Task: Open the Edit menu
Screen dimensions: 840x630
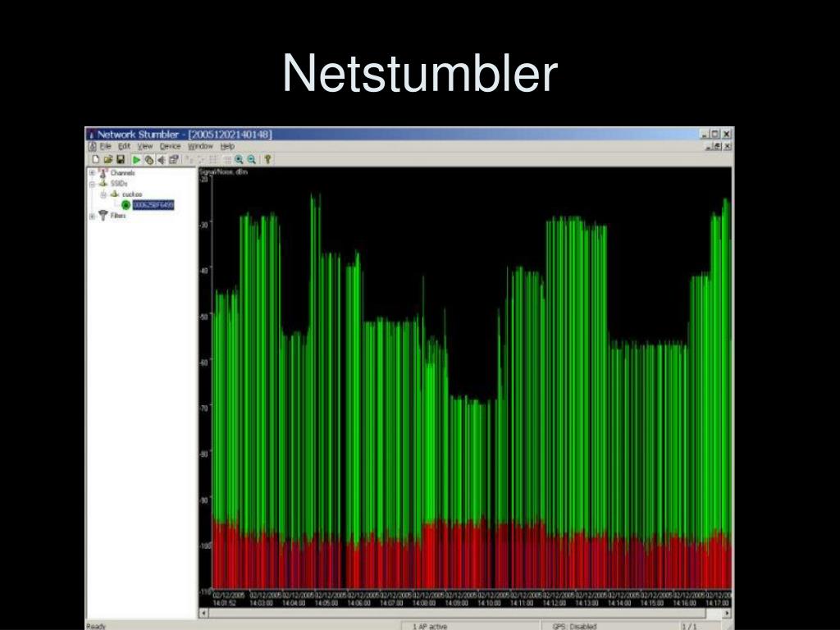Action: click(x=125, y=146)
